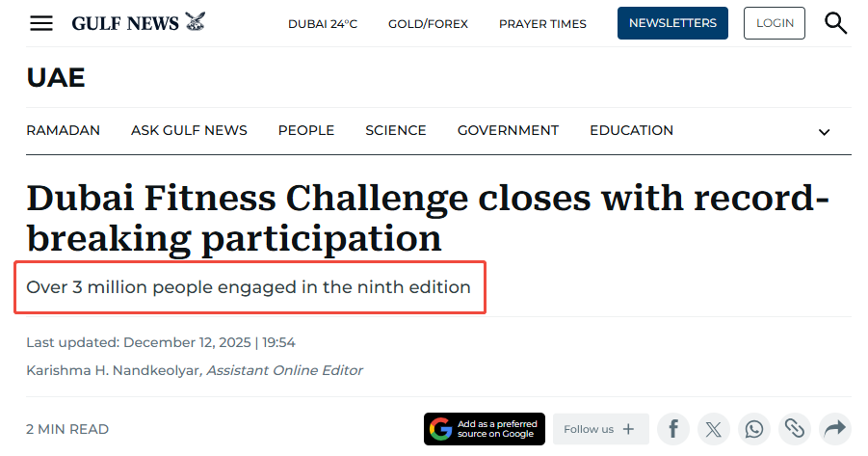The width and height of the screenshot is (868, 456).
Task: Open the Gold/Forex link
Action: 428,24
